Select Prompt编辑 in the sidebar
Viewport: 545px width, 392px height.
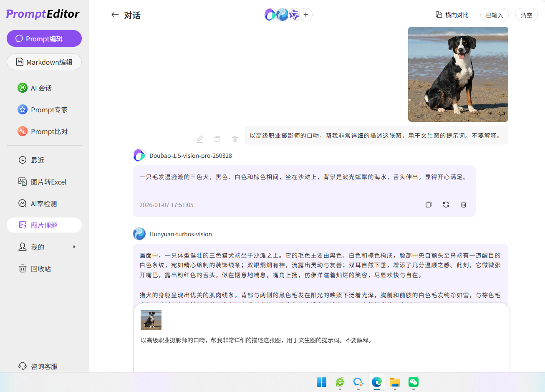point(44,38)
